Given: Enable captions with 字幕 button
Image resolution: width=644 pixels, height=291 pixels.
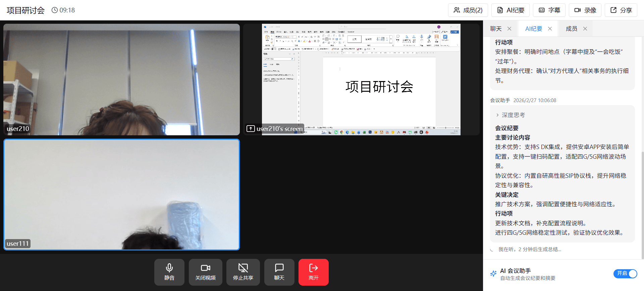Looking at the screenshot, I should [x=549, y=10].
